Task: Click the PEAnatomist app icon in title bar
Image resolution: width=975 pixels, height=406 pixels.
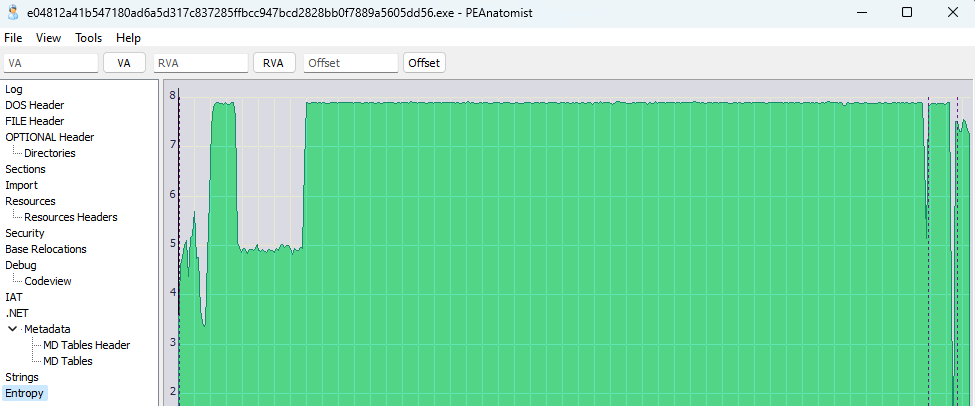Action: [13, 12]
